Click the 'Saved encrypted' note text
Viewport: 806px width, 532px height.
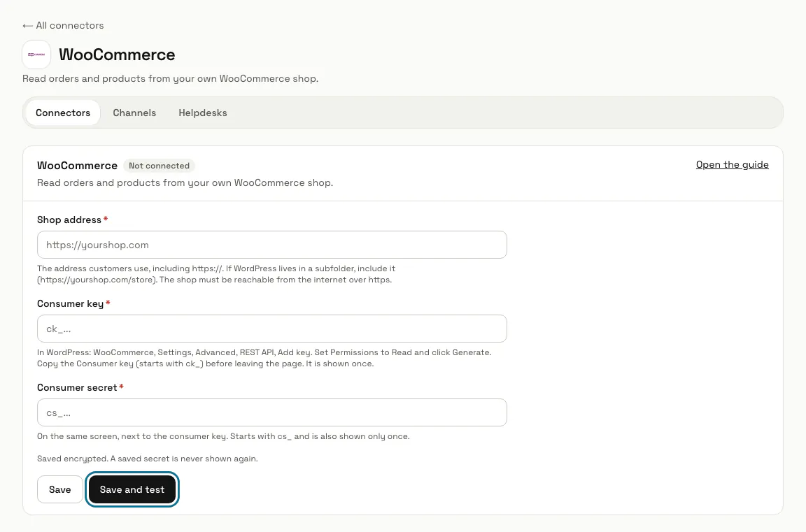pyautogui.click(x=148, y=459)
